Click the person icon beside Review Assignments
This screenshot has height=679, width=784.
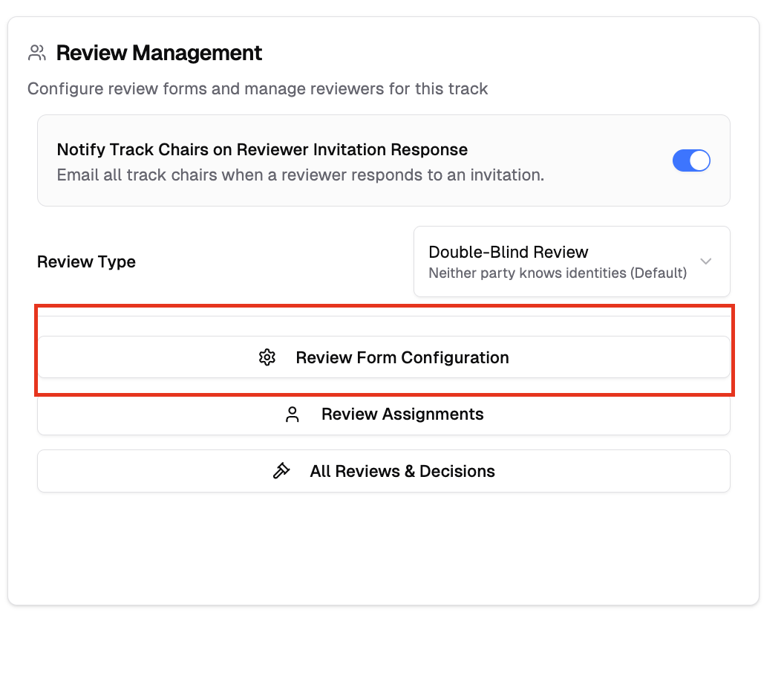[293, 415]
